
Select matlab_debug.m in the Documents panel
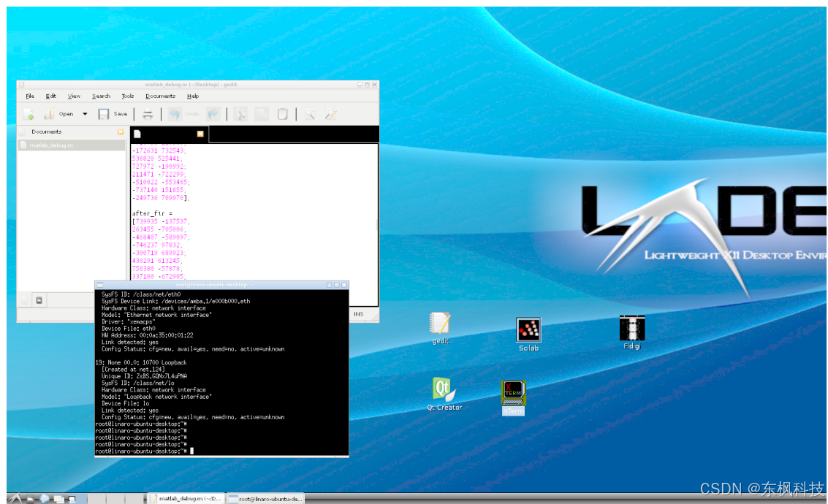coord(72,145)
